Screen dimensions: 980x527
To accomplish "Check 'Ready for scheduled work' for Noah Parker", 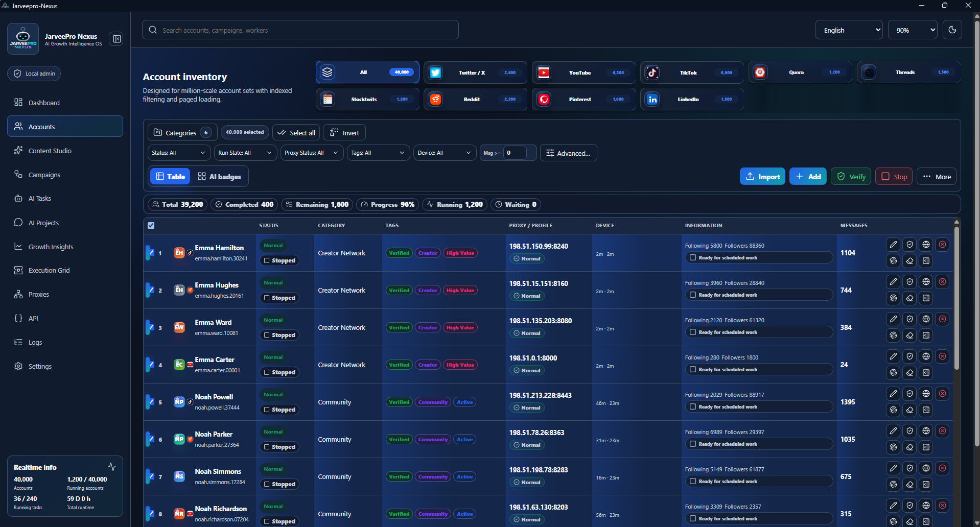I will [x=693, y=444].
